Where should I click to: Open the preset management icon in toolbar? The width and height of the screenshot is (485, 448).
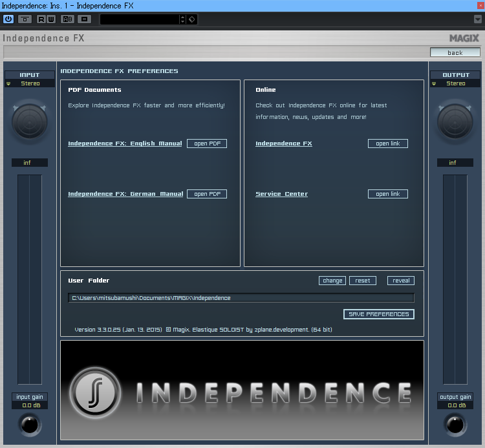(x=84, y=19)
